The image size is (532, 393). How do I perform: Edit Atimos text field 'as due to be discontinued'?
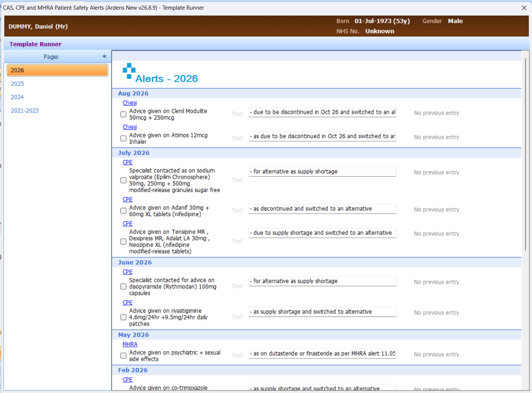click(322, 136)
